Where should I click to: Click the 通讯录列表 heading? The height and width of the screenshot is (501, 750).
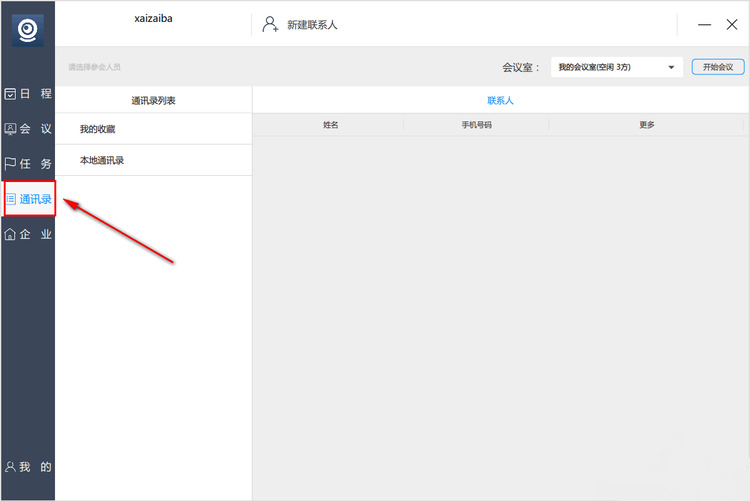(154, 100)
